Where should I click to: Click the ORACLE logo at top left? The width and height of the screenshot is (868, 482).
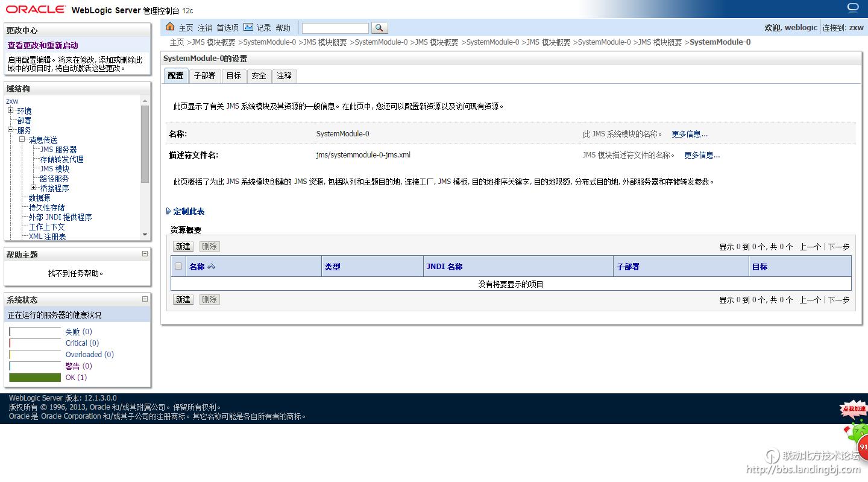(35, 10)
